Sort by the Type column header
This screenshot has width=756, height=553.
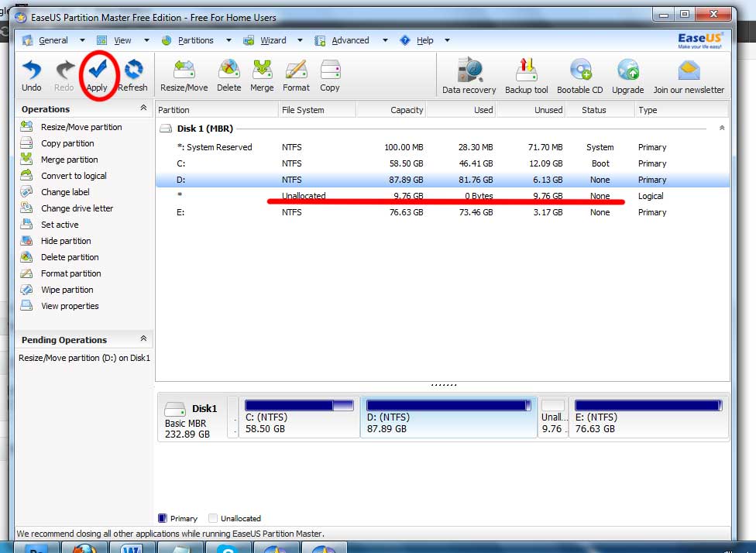[x=682, y=110]
